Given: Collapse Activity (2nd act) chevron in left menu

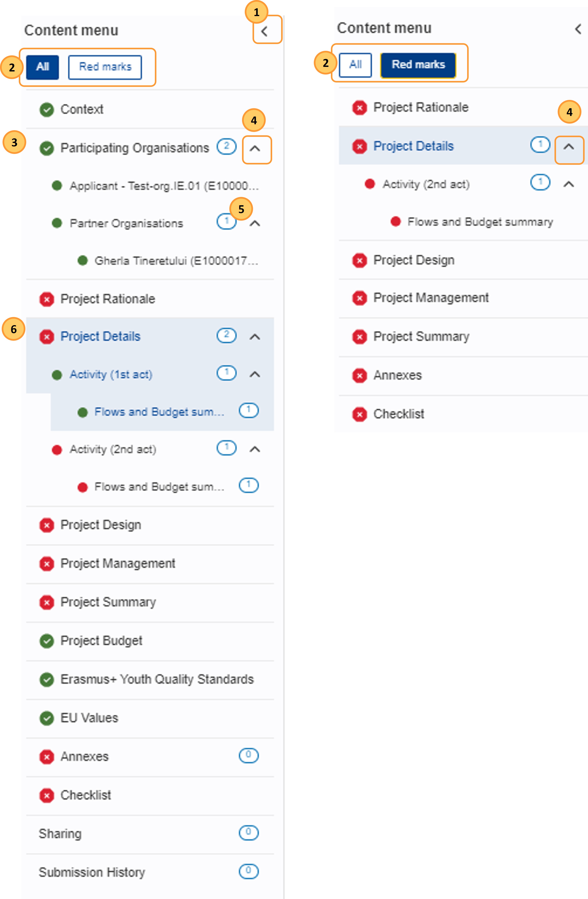Looking at the screenshot, I should coord(255,449).
